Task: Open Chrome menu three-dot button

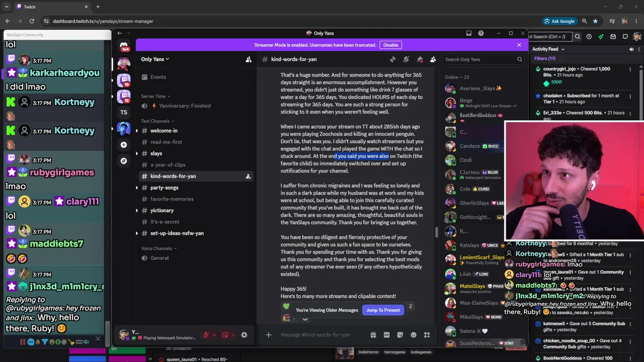Action: tap(635, 21)
